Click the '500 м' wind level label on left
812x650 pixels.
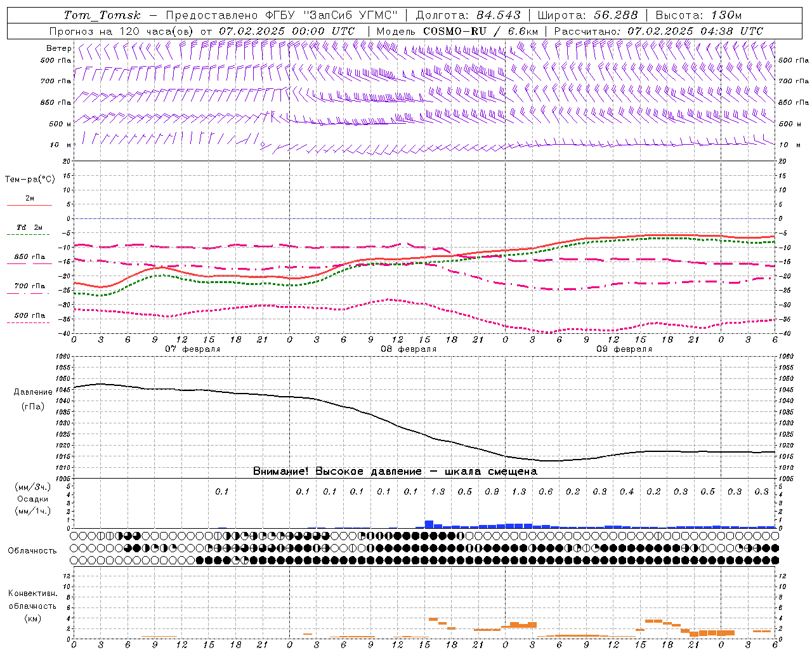pos(60,124)
